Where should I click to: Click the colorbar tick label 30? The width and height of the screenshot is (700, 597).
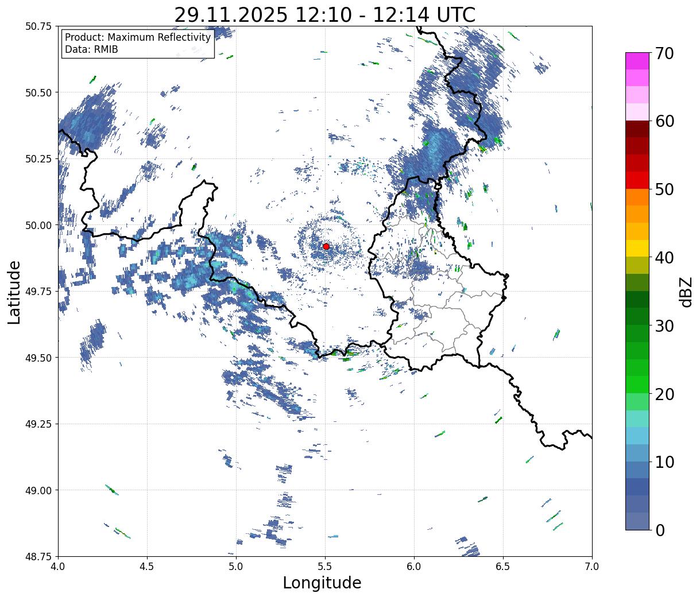[664, 326]
